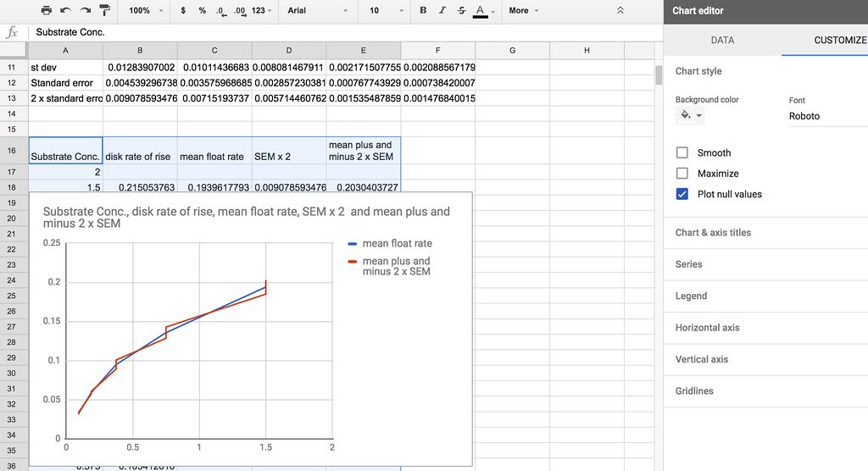This screenshot has width=868, height=471.
Task: Switch to the DATA tab
Action: 722,40
